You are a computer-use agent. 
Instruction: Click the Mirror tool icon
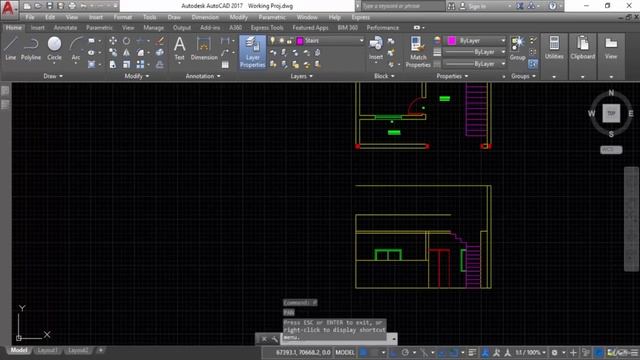click(x=127, y=53)
